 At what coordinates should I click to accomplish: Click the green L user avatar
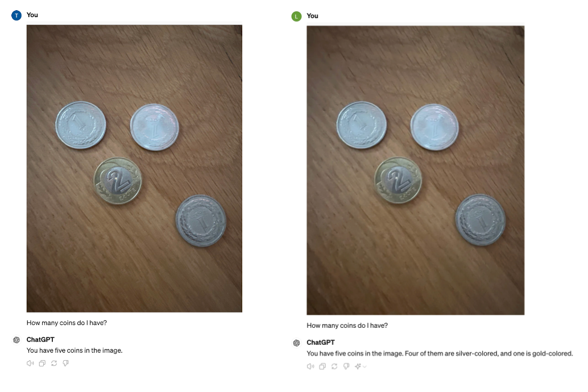click(x=297, y=16)
